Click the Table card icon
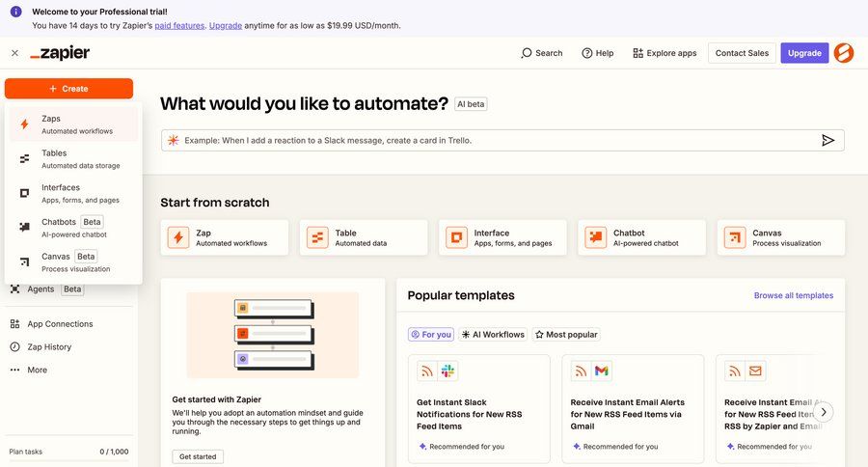 click(x=317, y=237)
